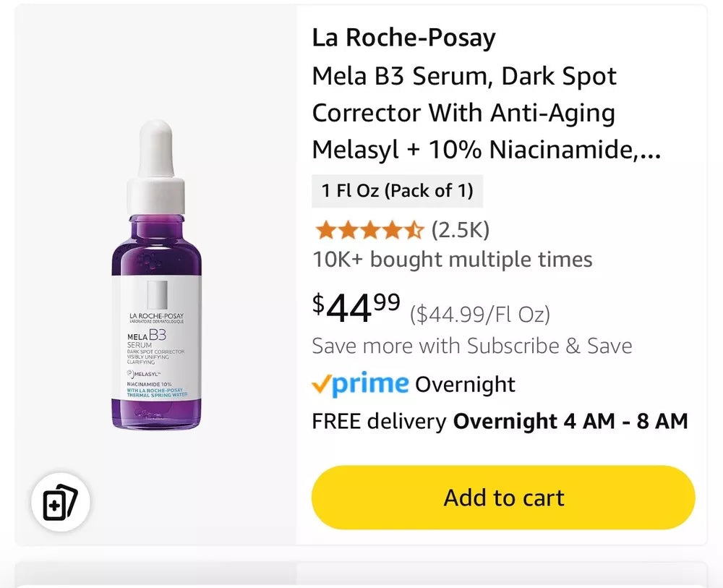Click the per-fluid-ounce unit price text
Viewport: 723px width, 588px height.
point(480,315)
